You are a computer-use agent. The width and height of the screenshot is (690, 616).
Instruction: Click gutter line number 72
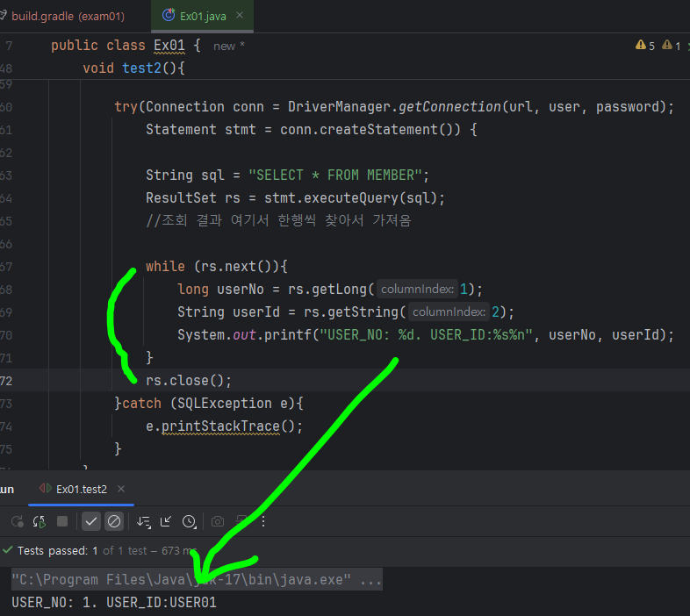tap(6, 381)
